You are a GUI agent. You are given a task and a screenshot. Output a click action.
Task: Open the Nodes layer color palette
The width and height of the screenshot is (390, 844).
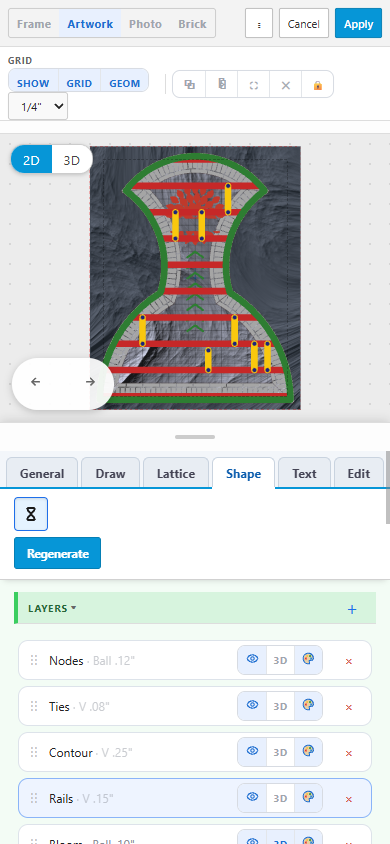tap(308, 659)
